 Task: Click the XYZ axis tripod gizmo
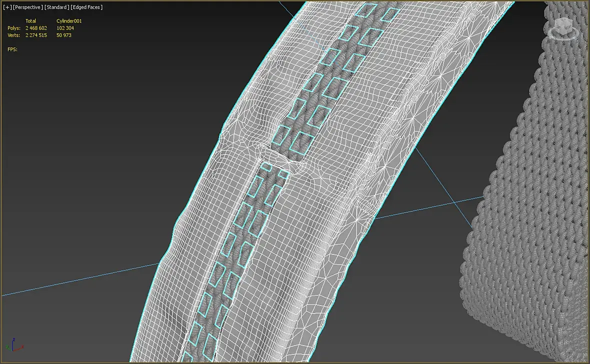pos(14,344)
